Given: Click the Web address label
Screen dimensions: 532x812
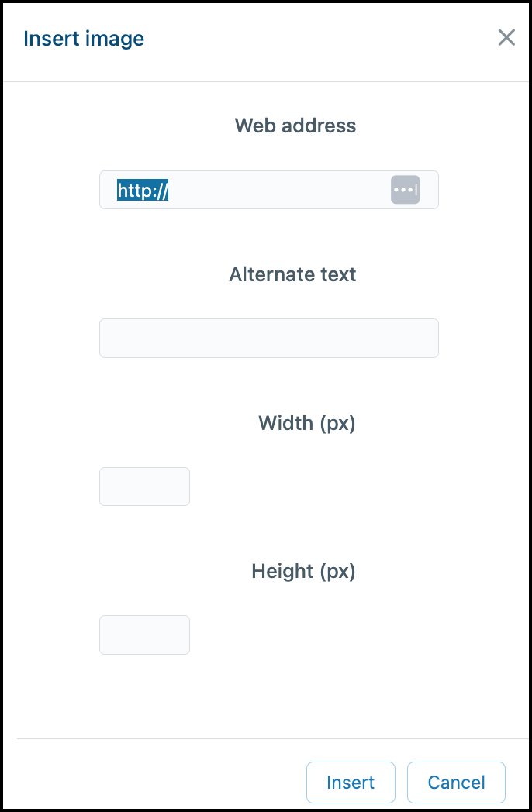Looking at the screenshot, I should (x=295, y=126).
